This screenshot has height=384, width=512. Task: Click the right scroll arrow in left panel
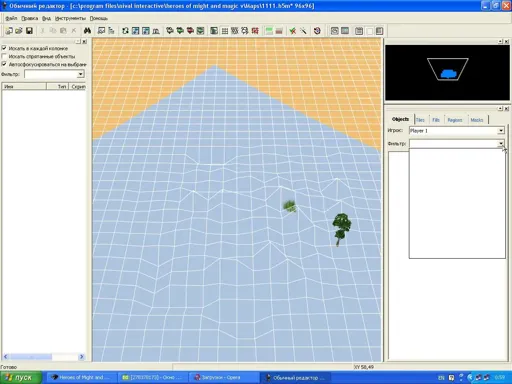click(x=81, y=357)
